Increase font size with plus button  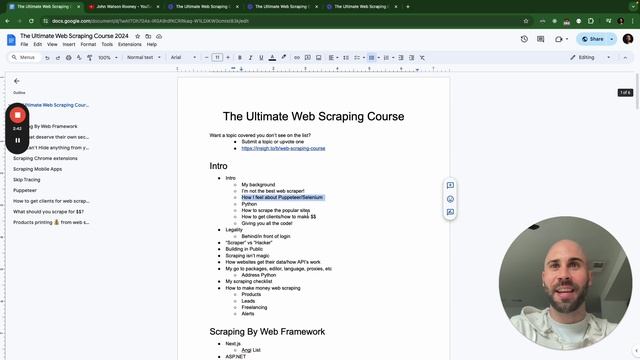tap(228, 58)
